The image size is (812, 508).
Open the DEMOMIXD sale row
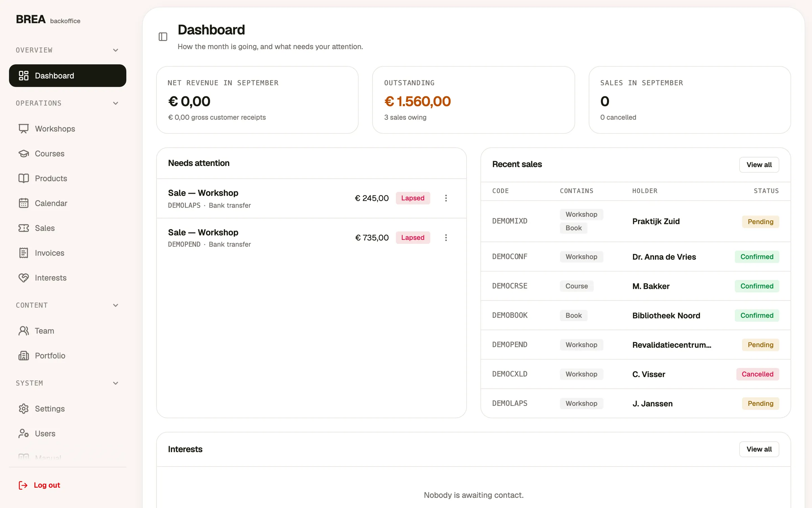pyautogui.click(x=635, y=221)
